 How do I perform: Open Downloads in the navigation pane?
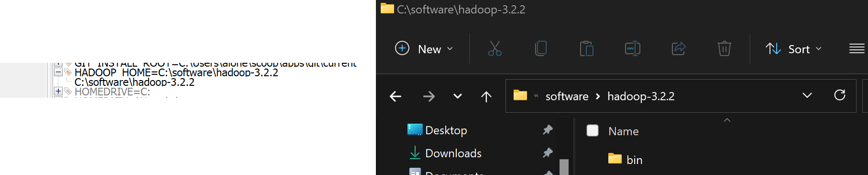(453, 153)
